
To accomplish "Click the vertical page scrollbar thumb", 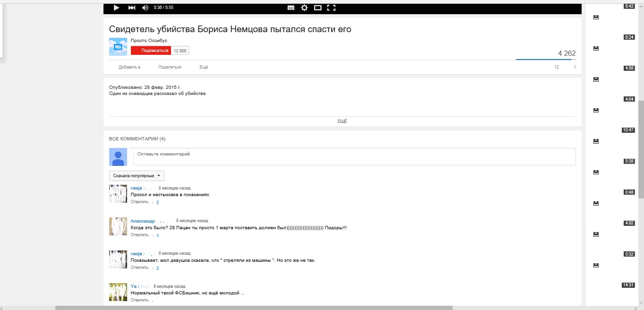I will pos(641,149).
